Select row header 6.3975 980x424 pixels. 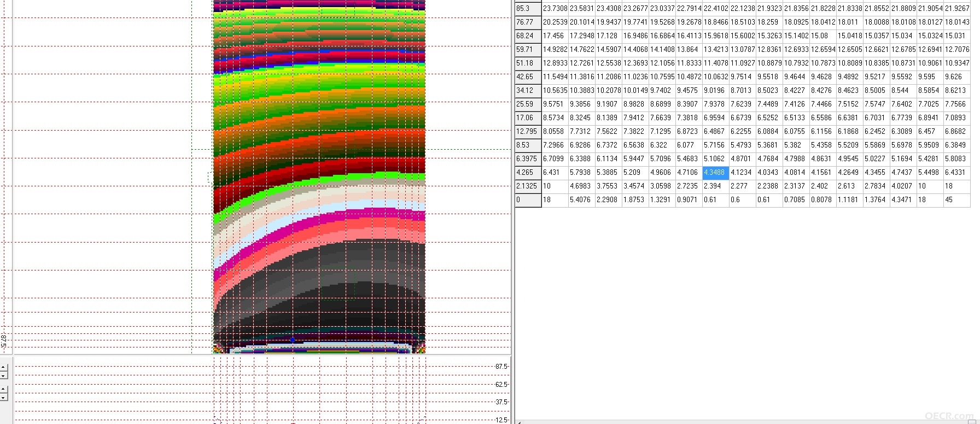528,159
